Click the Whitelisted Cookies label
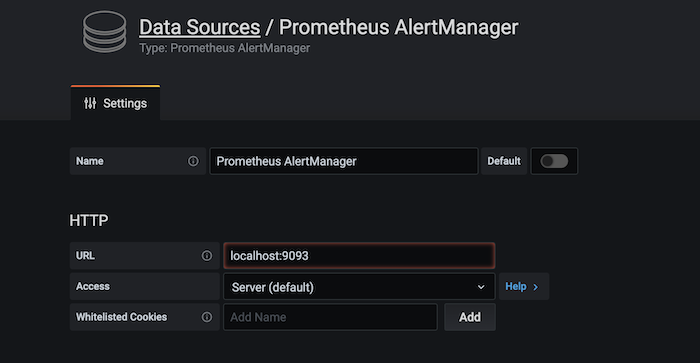 pyautogui.click(x=121, y=317)
